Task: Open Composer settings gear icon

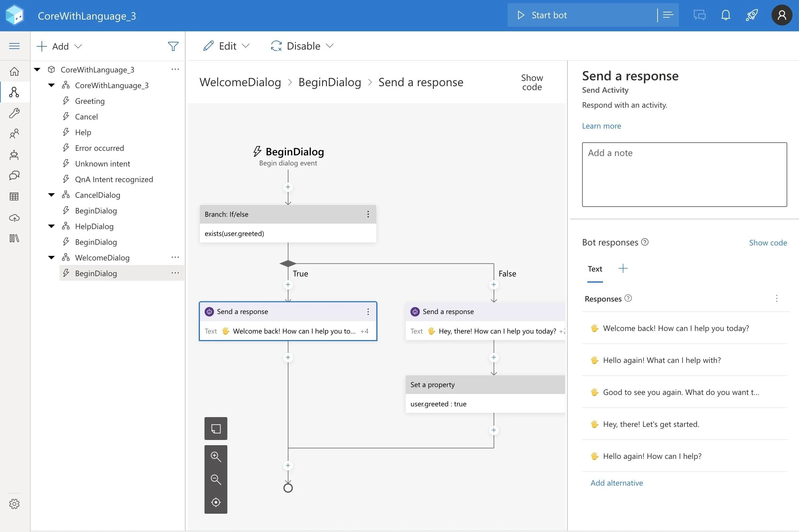Action: pos(14,504)
